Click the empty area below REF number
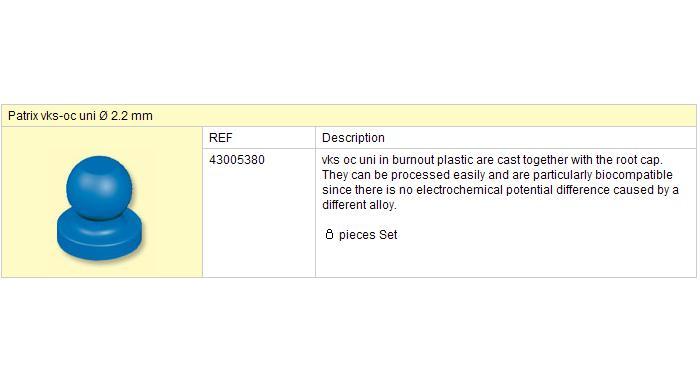The height and width of the screenshot is (391, 700). tap(259, 221)
